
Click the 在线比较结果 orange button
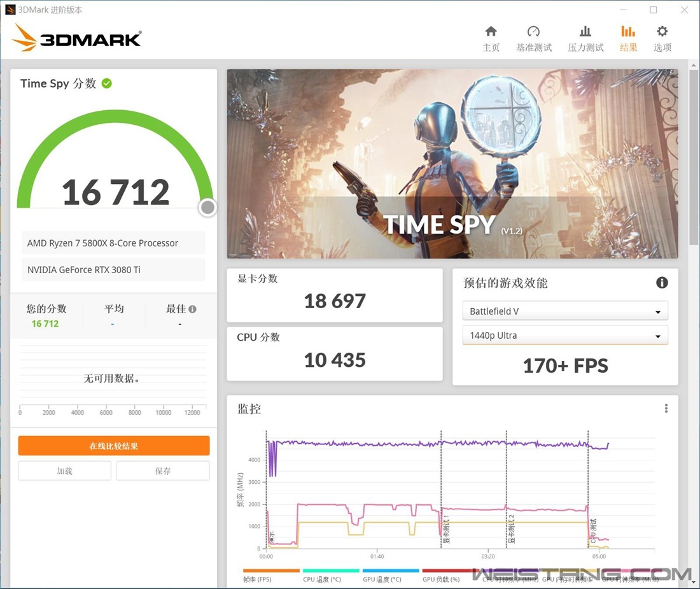click(114, 446)
